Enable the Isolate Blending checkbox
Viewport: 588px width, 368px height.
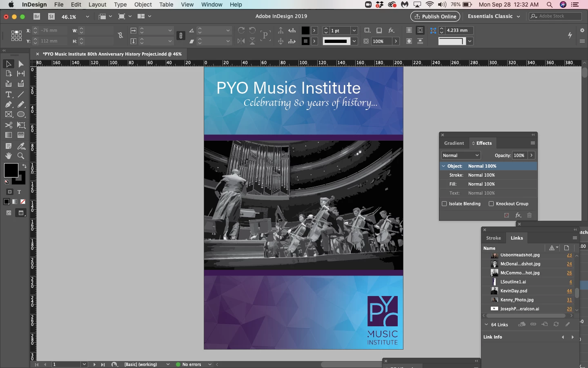click(444, 204)
